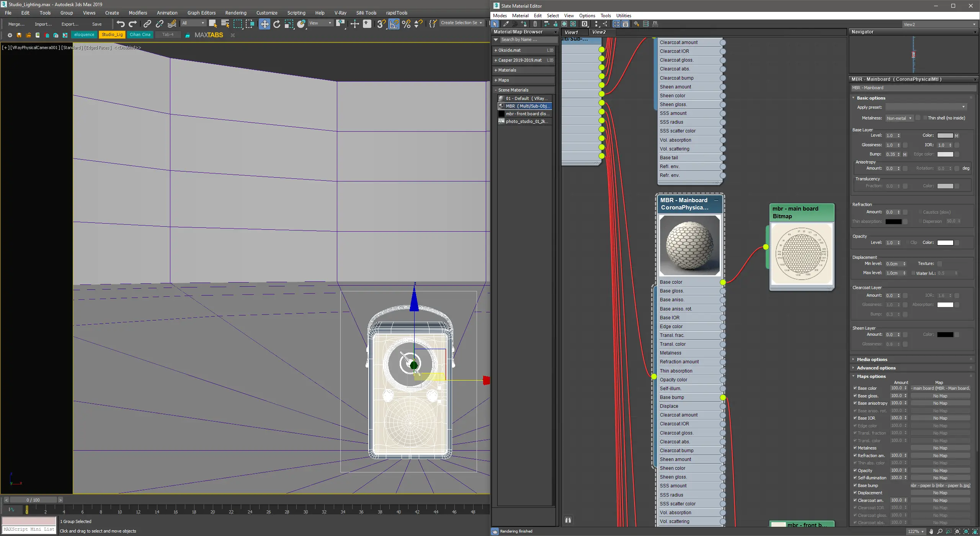This screenshot has height=536, width=980.
Task: Expand the Media options rollout
Action: click(872, 359)
